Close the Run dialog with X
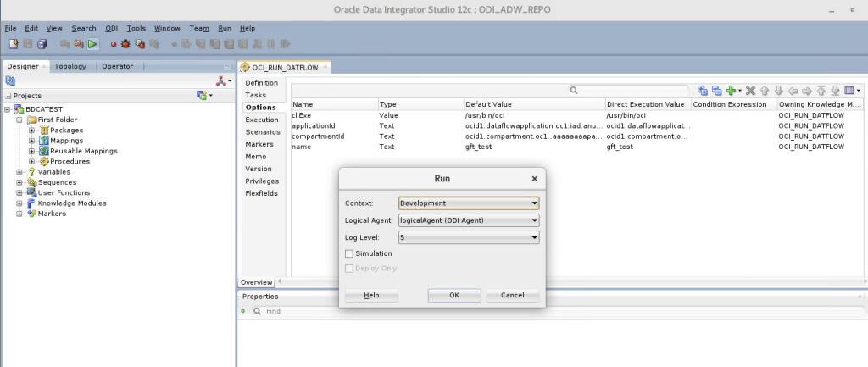 (534, 179)
